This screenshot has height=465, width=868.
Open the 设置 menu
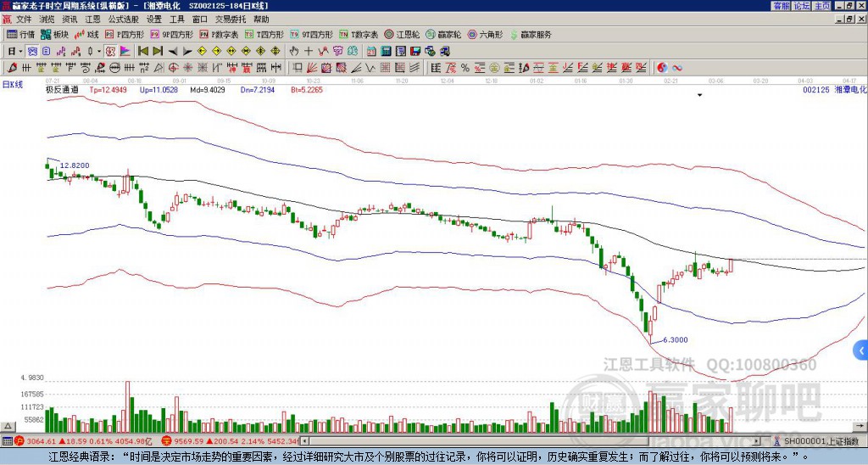pyautogui.click(x=154, y=20)
